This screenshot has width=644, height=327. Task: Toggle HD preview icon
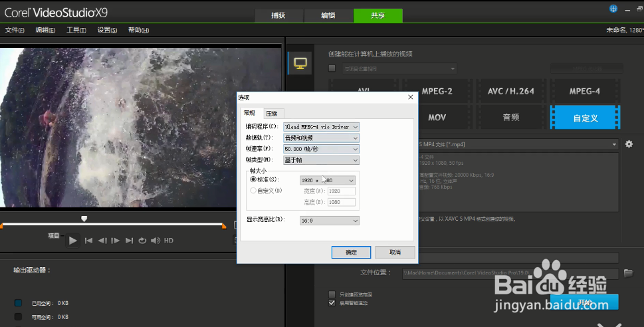[168, 241]
